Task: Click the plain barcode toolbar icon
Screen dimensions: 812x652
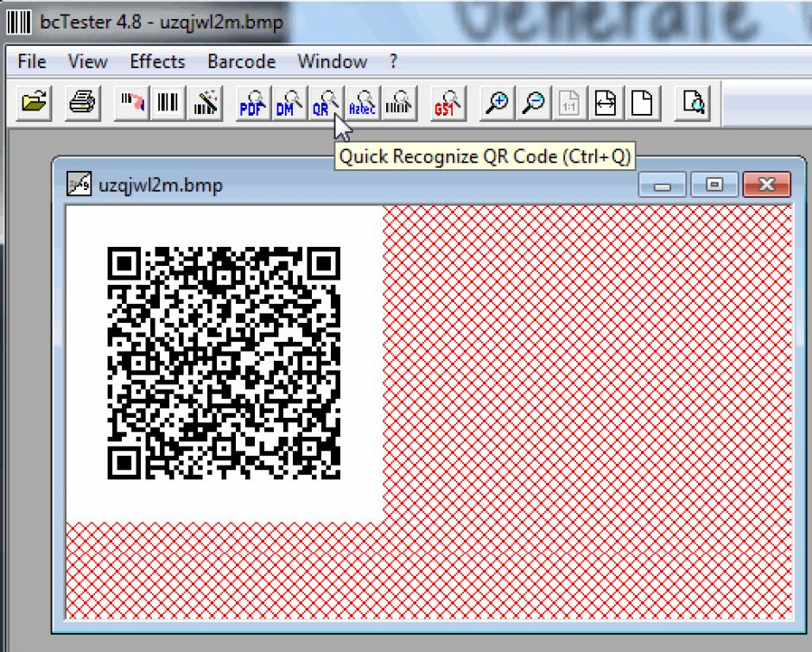Action: (168, 103)
